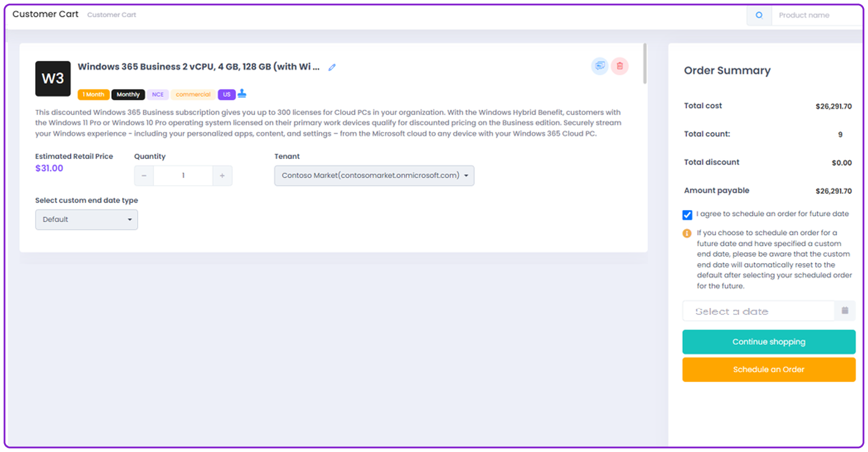The image size is (868, 452).
Task: Click the Select a date field
Action: tap(759, 311)
